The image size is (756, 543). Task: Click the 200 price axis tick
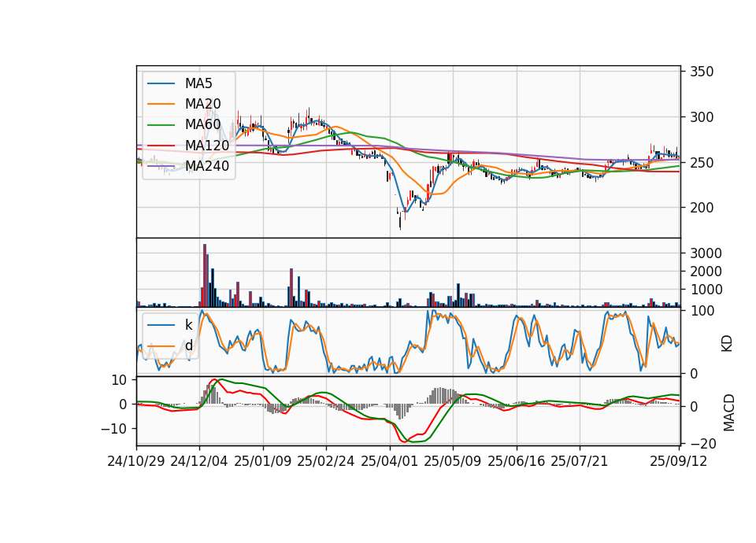[x=702, y=208]
